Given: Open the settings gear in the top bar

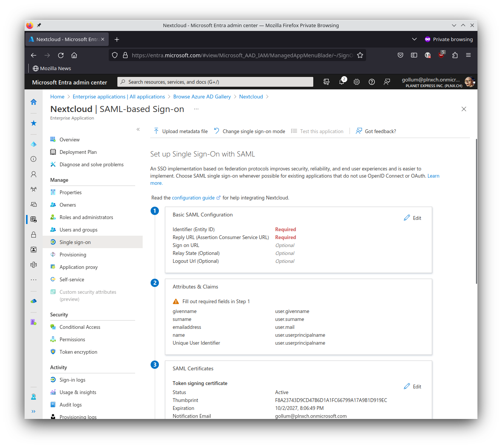Looking at the screenshot, I should click(356, 82).
